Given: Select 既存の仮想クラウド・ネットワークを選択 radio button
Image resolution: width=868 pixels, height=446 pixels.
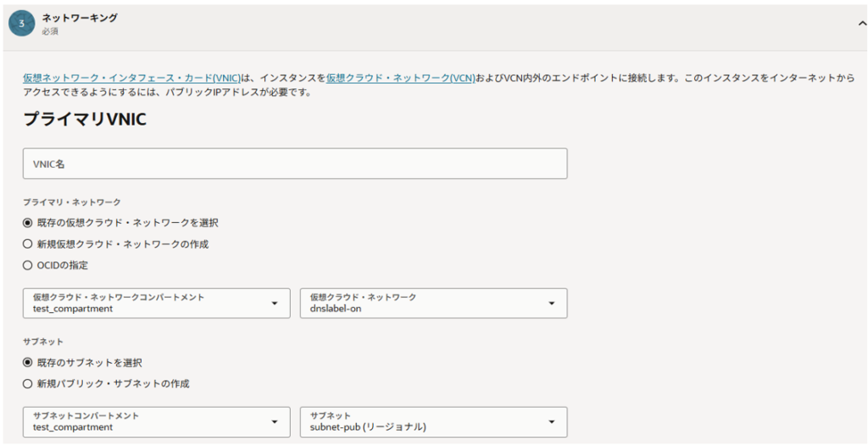Looking at the screenshot, I should tap(28, 223).
